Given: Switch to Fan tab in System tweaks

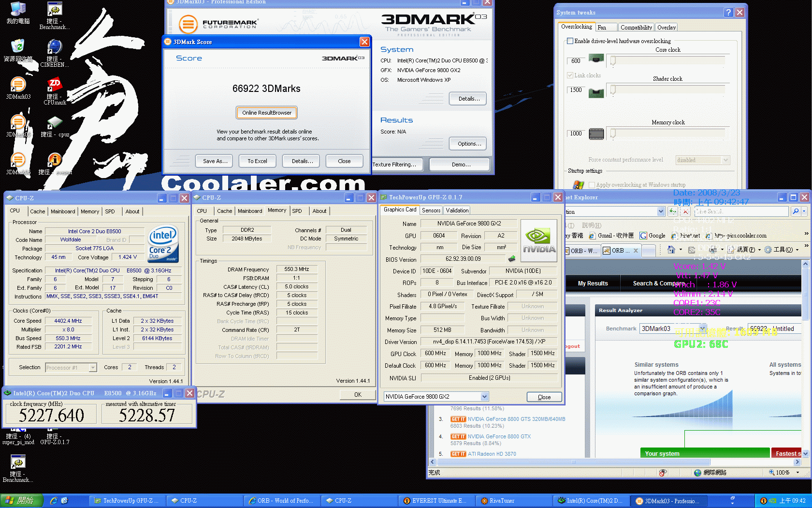Looking at the screenshot, I should tap(606, 28).
